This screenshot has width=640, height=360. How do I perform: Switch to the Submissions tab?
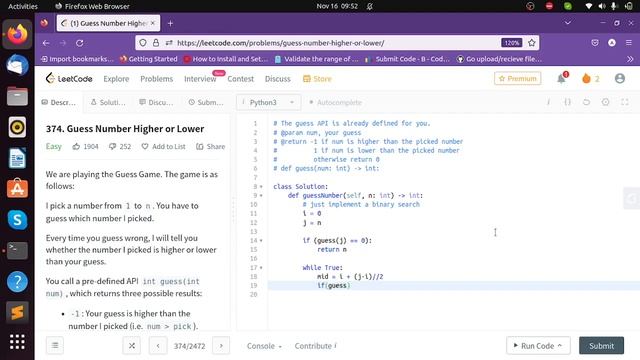coord(206,102)
